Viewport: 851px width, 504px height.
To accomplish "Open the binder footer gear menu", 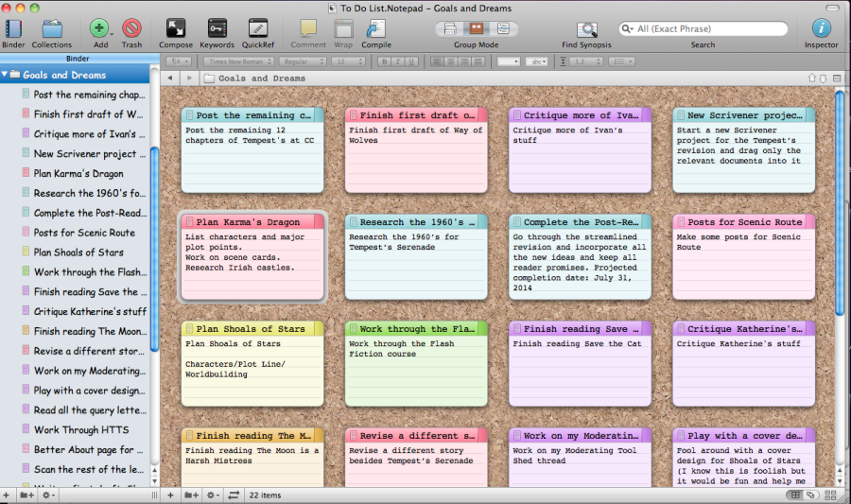I will (47, 495).
